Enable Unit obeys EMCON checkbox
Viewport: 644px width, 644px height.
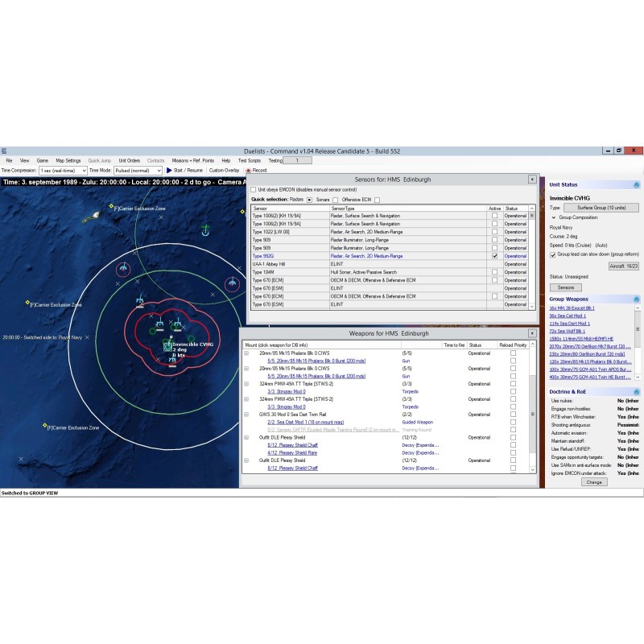pyautogui.click(x=254, y=189)
